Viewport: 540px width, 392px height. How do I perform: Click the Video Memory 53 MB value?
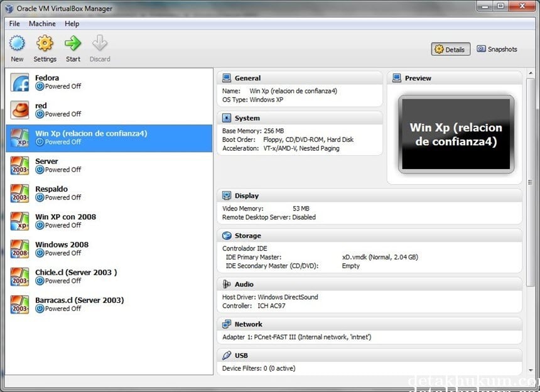click(301, 209)
